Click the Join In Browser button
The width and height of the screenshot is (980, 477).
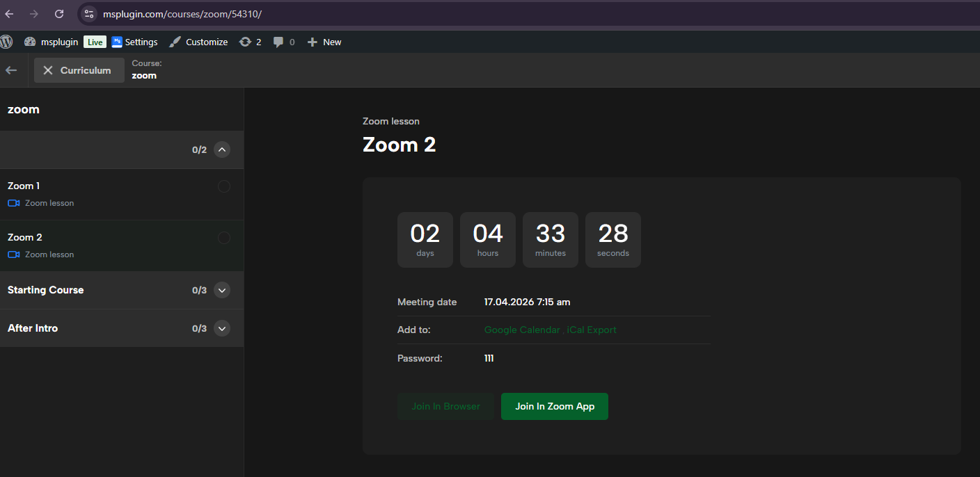tap(446, 406)
